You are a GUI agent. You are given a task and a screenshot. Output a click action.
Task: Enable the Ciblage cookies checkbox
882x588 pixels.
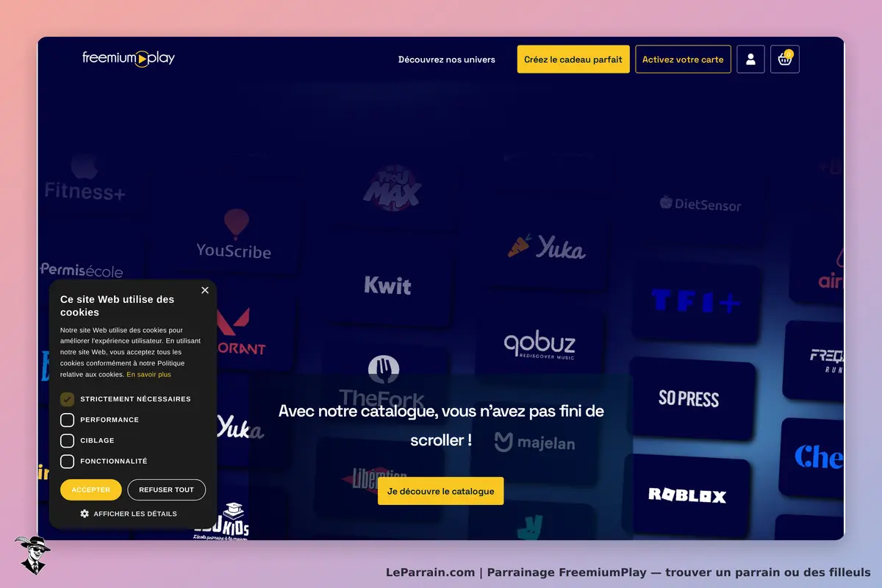67,440
